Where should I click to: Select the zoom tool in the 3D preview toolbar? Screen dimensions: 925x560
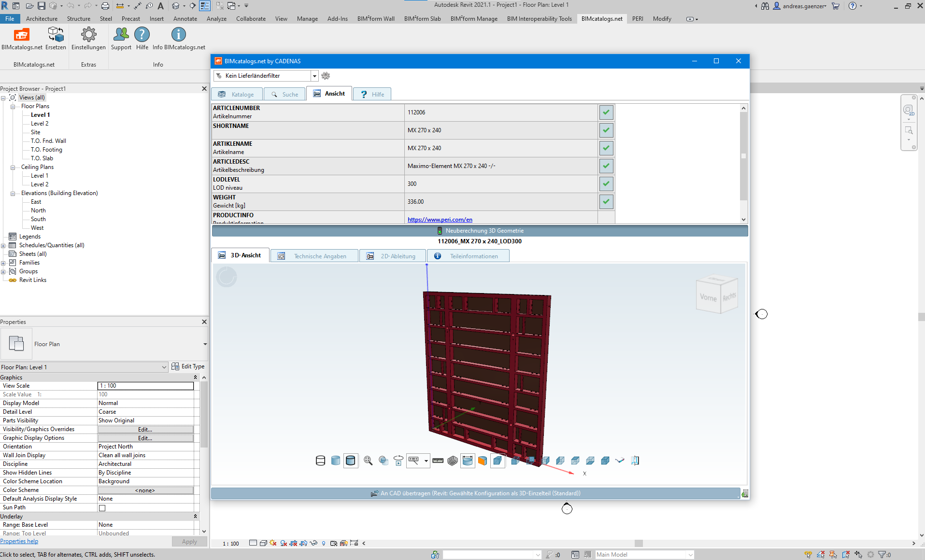tap(368, 461)
